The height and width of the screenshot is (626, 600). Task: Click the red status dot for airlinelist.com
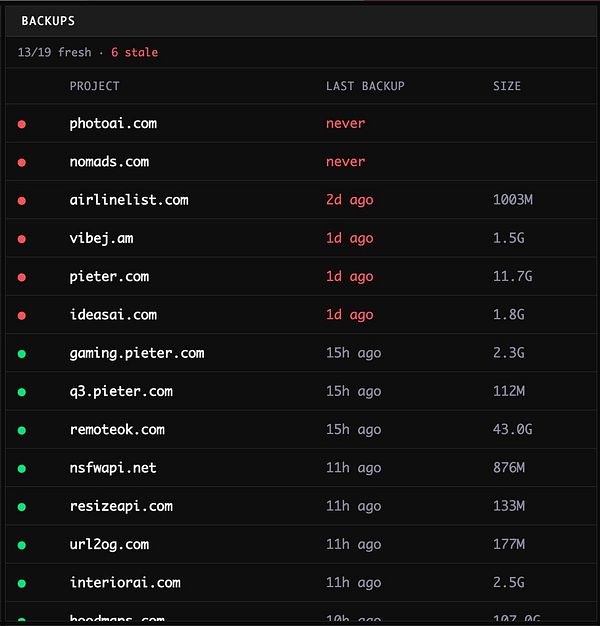tap(22, 201)
